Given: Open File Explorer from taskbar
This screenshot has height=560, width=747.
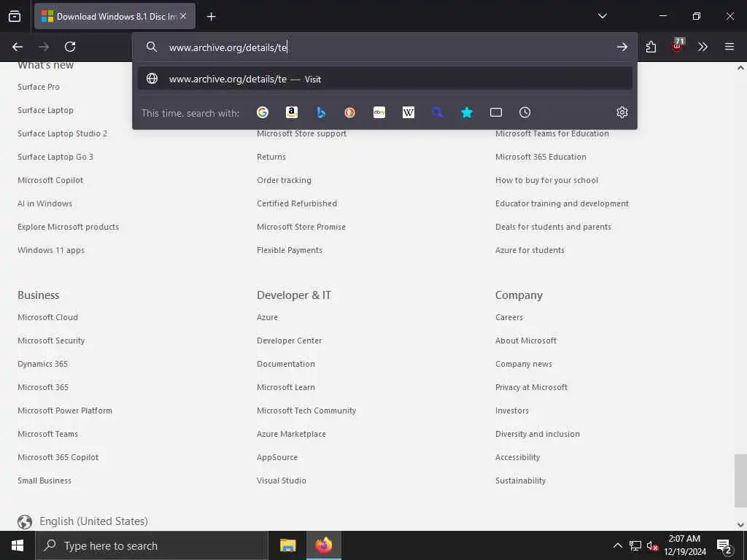Looking at the screenshot, I should [287, 545].
